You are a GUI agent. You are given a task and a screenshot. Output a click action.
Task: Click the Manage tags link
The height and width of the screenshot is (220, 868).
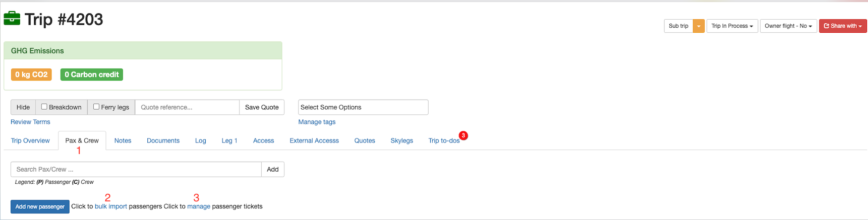pos(317,122)
